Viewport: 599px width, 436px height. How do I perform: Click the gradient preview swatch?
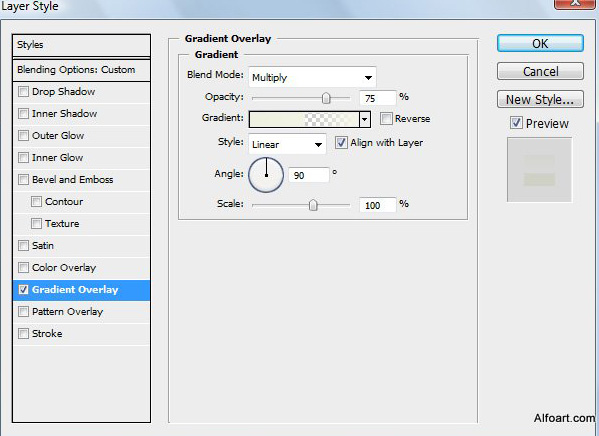(x=304, y=120)
